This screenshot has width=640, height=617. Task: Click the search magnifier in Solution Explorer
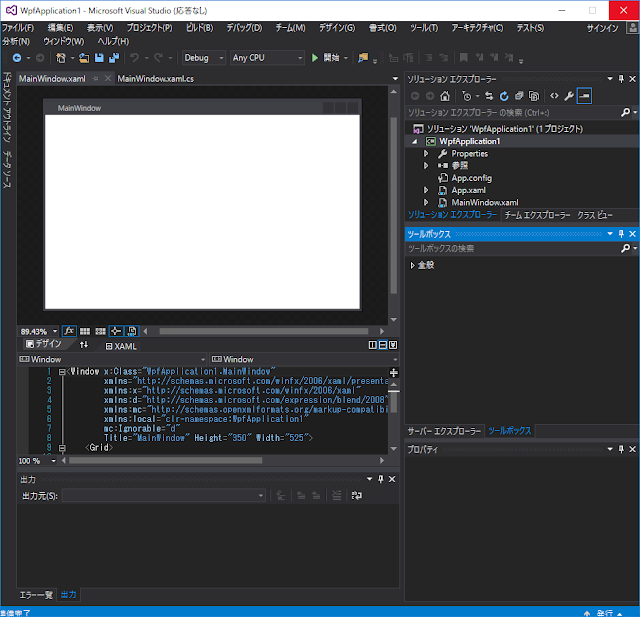(625, 112)
